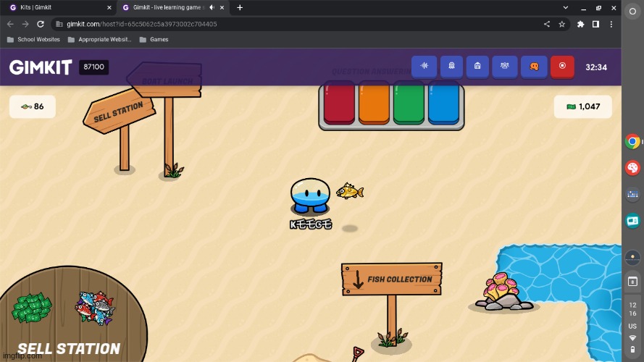Share this page icon in address bar
Screen dimensions: 644x362
pos(547,24)
